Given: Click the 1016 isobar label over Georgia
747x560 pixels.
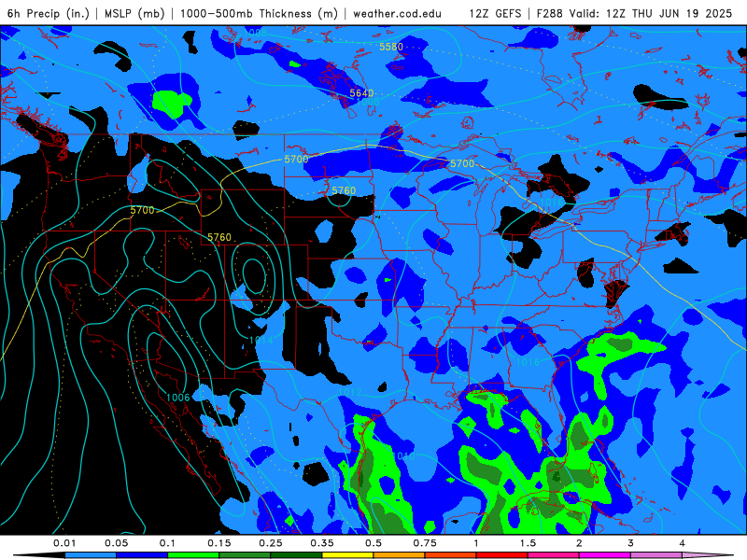Looking at the screenshot, I should (x=529, y=362).
